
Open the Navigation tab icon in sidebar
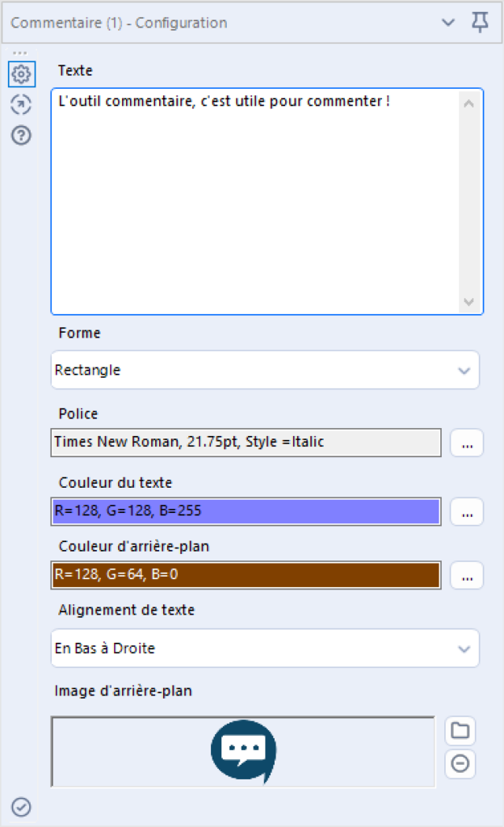click(x=21, y=104)
